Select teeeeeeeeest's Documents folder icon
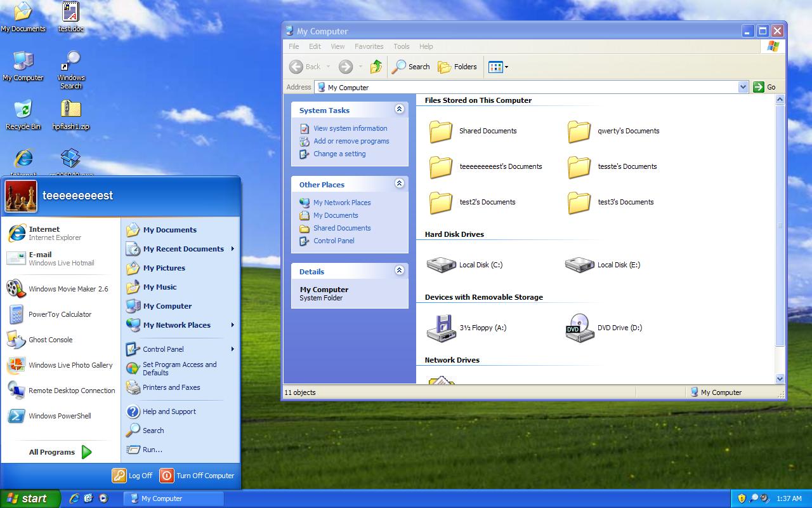Viewport: 812px width, 508px height. 441,167
